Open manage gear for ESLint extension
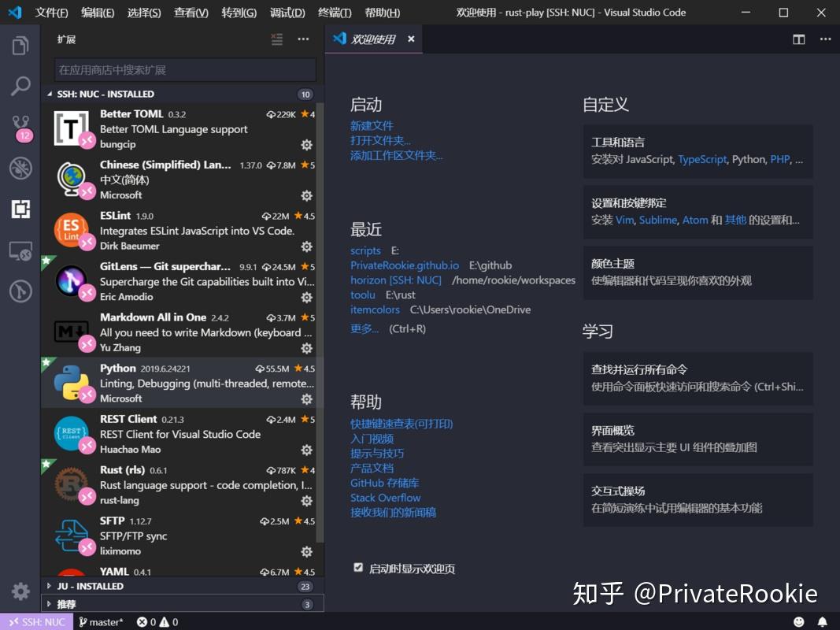 point(306,246)
